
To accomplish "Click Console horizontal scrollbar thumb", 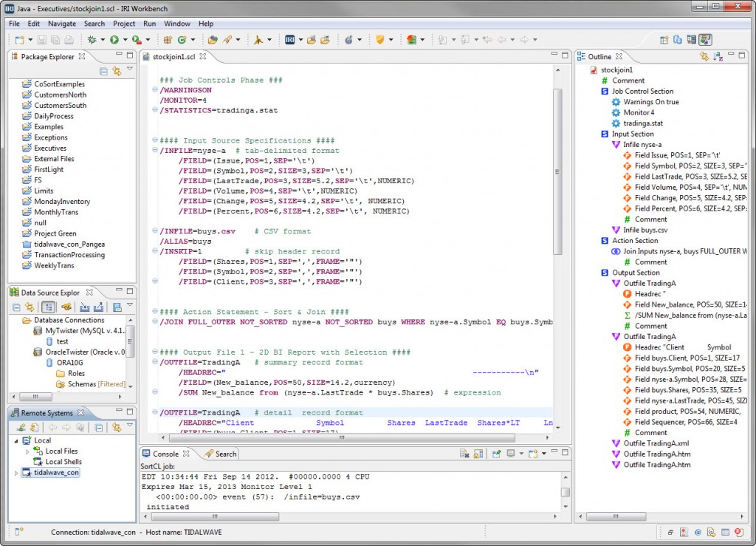I will point(215,516).
